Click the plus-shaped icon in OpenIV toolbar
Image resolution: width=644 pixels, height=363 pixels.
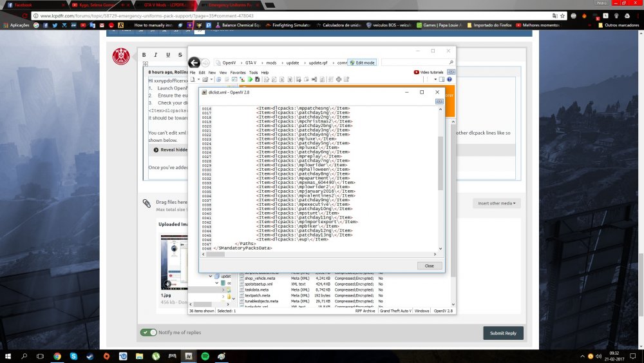339,79
